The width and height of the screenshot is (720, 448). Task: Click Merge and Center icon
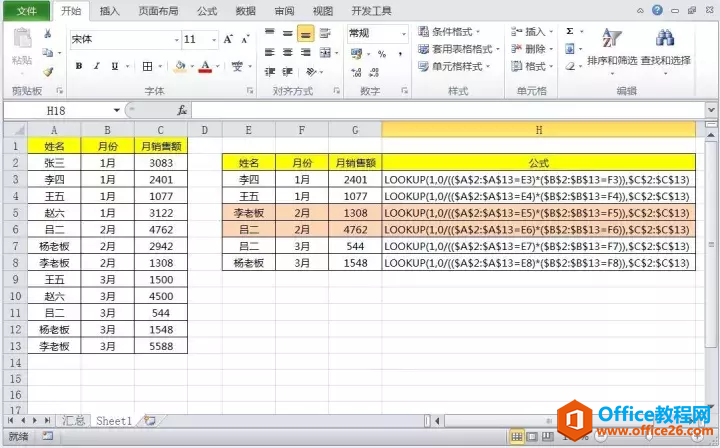tap(325, 52)
